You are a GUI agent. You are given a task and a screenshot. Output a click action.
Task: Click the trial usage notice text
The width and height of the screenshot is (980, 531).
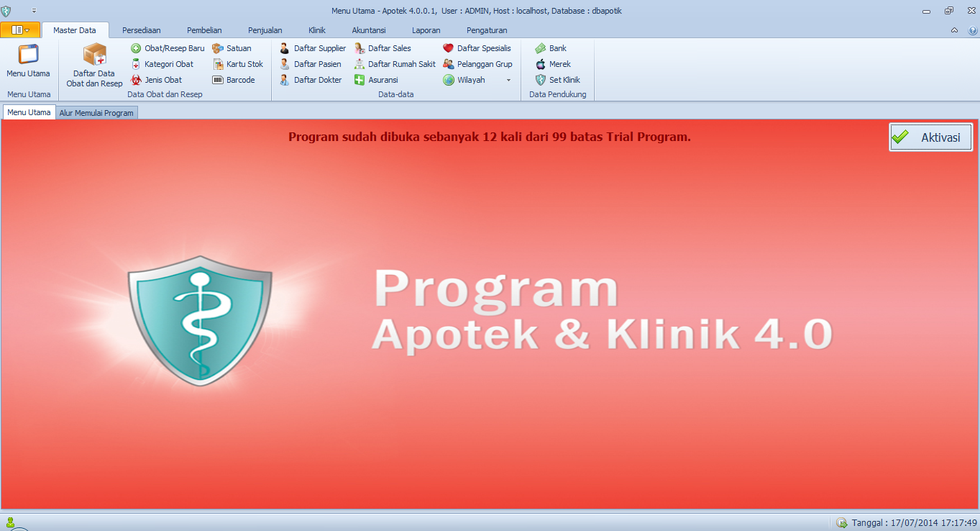click(x=490, y=137)
